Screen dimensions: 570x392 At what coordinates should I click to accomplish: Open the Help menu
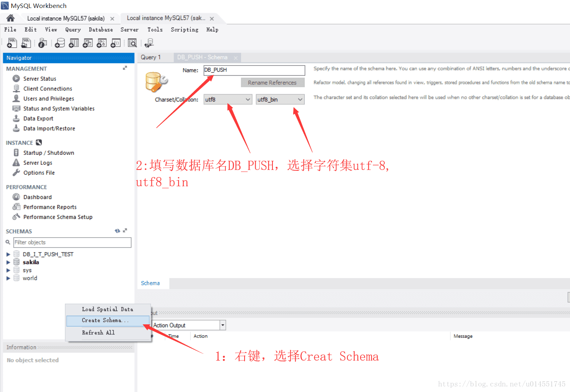coord(212,29)
